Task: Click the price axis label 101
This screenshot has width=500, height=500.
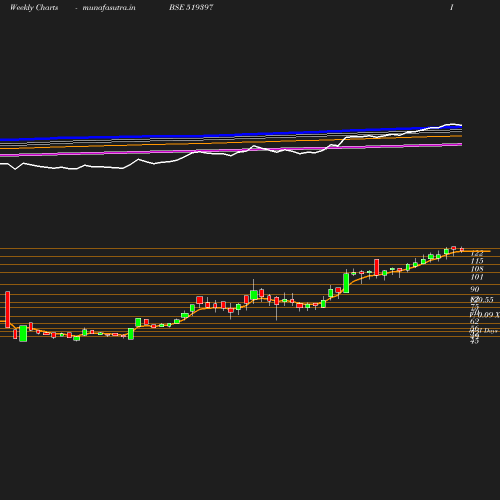Action: [x=477, y=277]
